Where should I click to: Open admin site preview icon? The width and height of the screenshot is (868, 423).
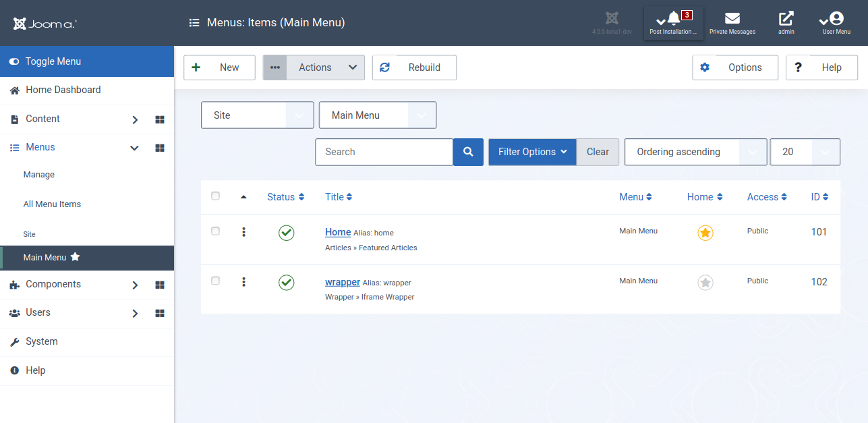[x=786, y=23]
